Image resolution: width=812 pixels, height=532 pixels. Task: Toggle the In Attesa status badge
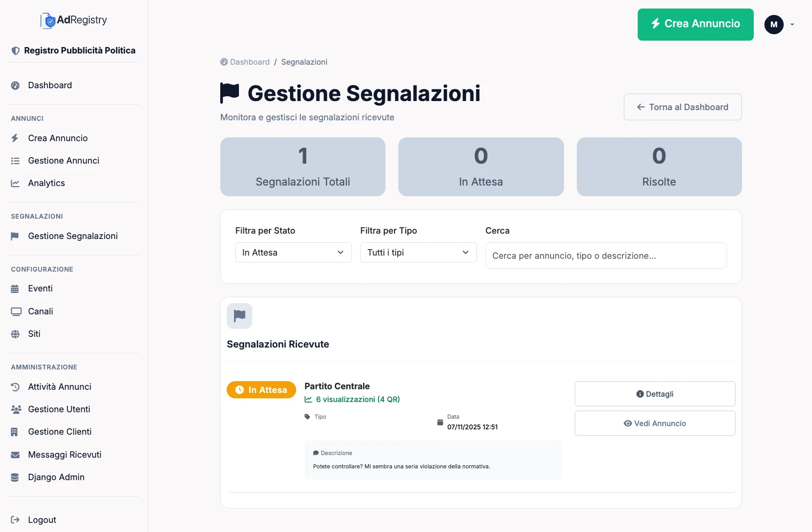(261, 390)
